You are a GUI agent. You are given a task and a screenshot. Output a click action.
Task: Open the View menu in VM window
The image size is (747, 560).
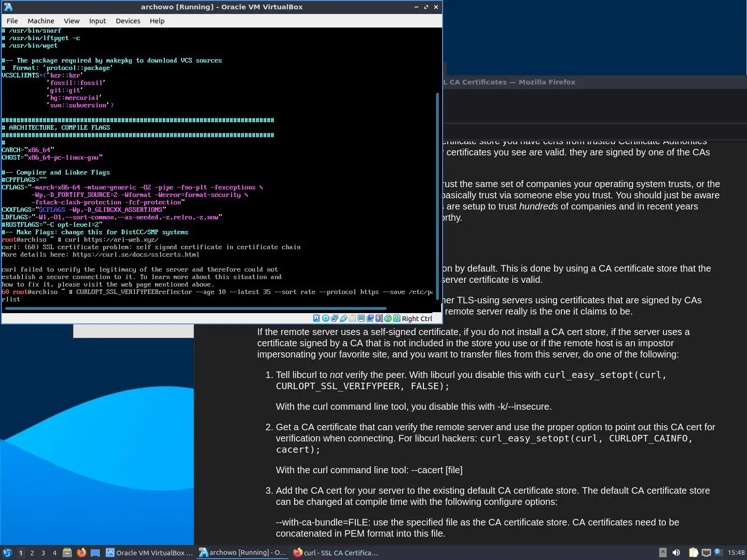coord(71,21)
